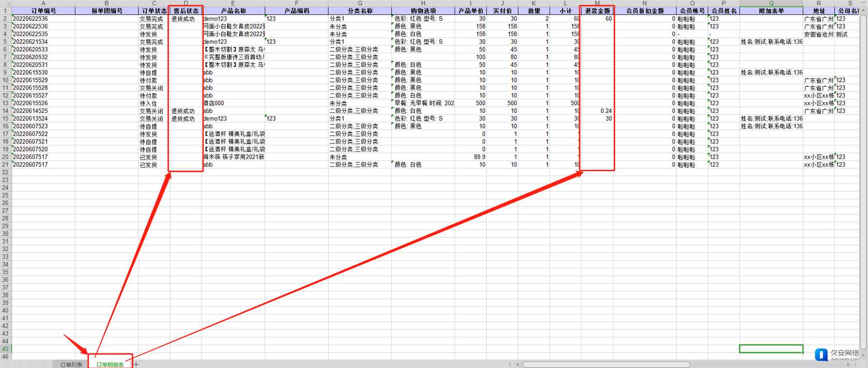Click the add new sheet plus icon
The image size is (868, 368).
(x=136, y=364)
